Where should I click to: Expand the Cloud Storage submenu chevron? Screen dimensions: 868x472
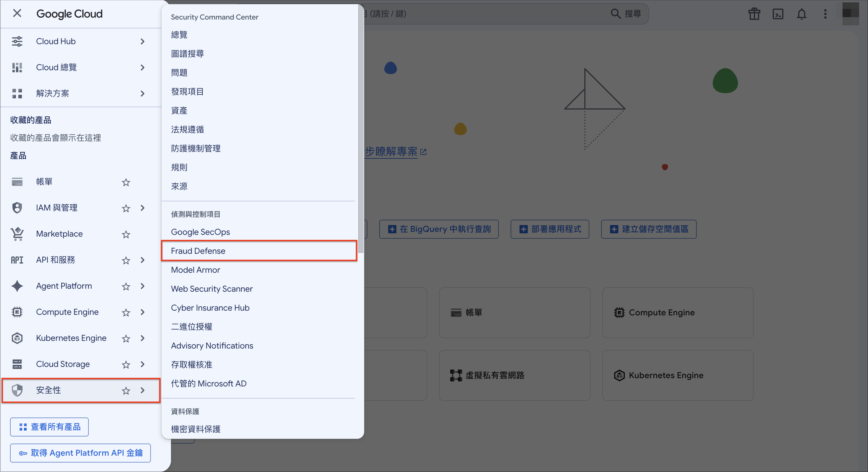[143, 364]
